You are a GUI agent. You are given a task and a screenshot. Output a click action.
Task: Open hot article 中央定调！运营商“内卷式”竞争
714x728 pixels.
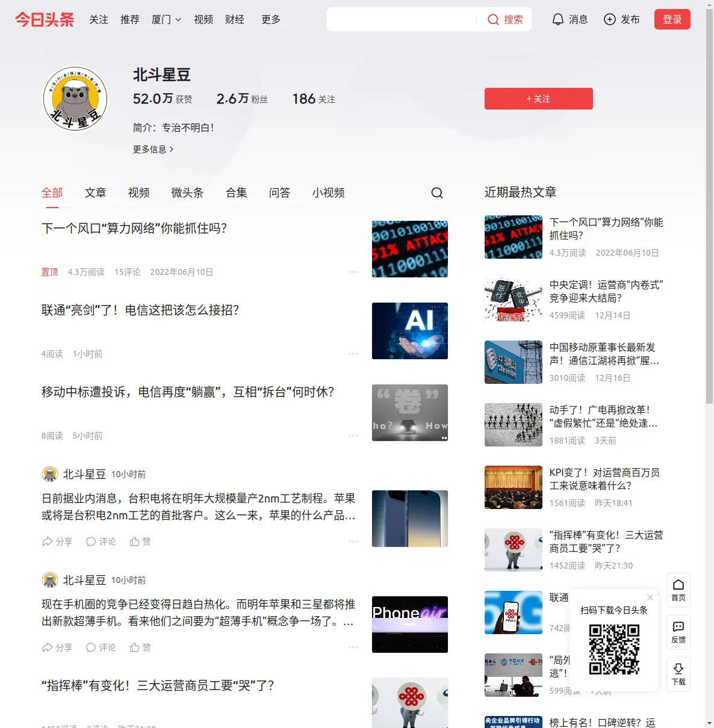point(606,291)
